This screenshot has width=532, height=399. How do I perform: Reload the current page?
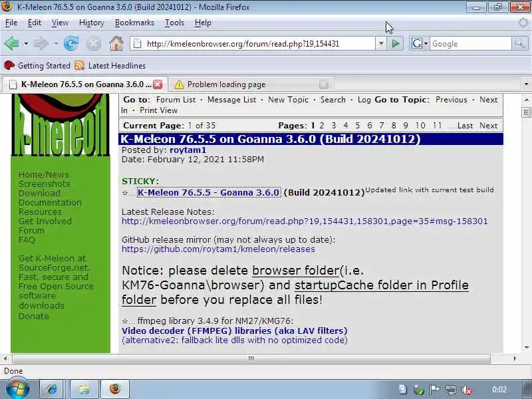tap(71, 44)
